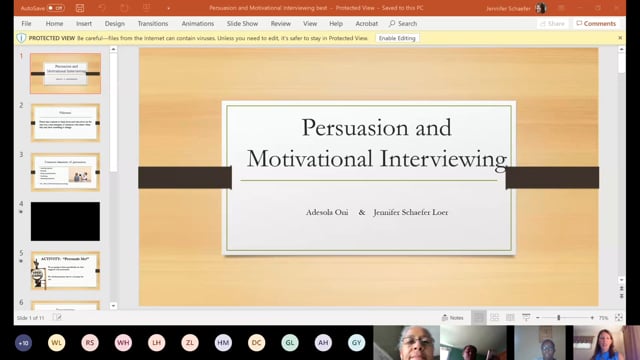Open the Slide Show tab
This screenshot has width=640, height=360.
click(242, 24)
